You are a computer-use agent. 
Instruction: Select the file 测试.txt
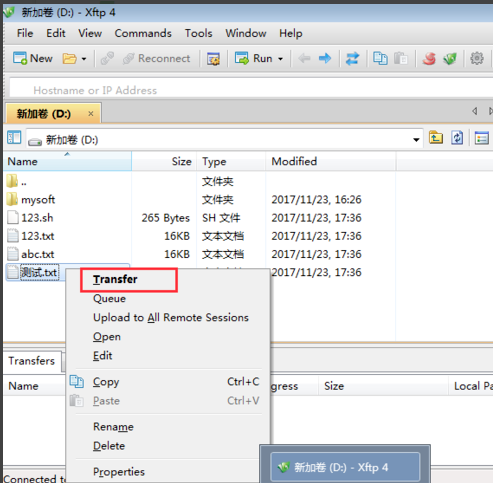click(33, 272)
